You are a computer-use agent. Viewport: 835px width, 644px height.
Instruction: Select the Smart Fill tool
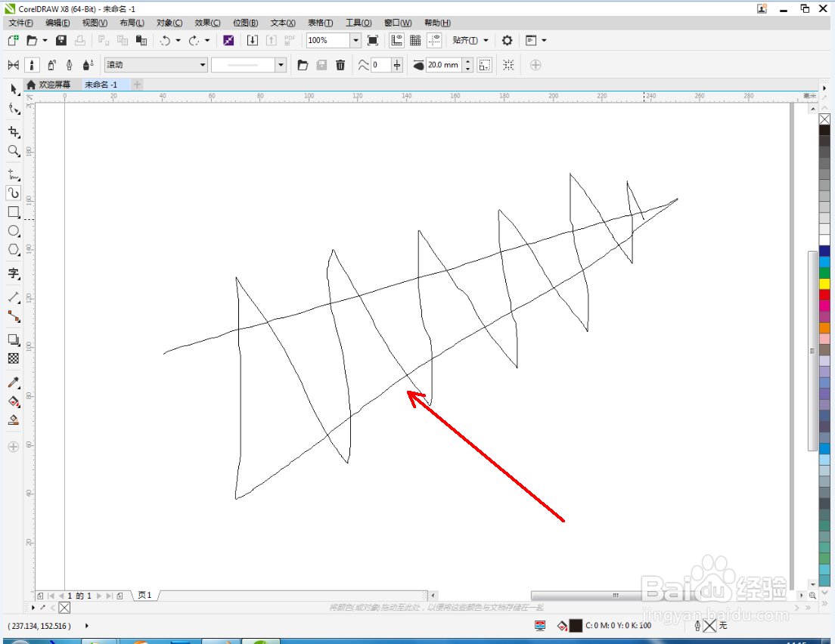click(14, 420)
